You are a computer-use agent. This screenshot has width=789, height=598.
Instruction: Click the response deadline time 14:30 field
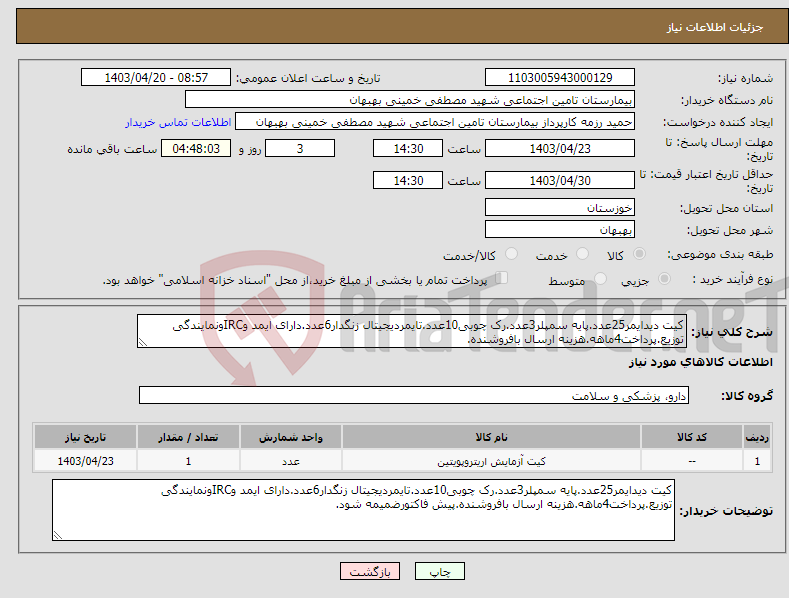tap(408, 148)
